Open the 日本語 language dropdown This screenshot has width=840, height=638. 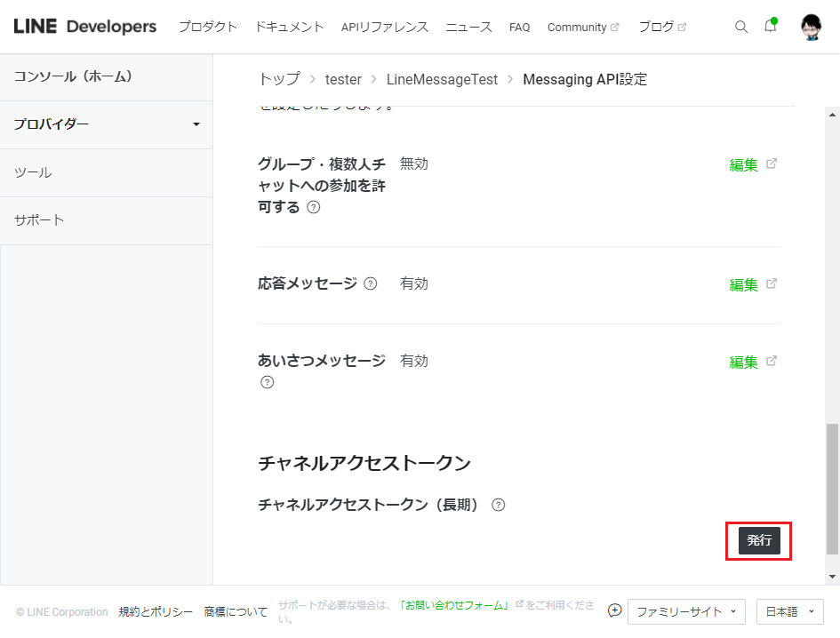click(x=789, y=611)
